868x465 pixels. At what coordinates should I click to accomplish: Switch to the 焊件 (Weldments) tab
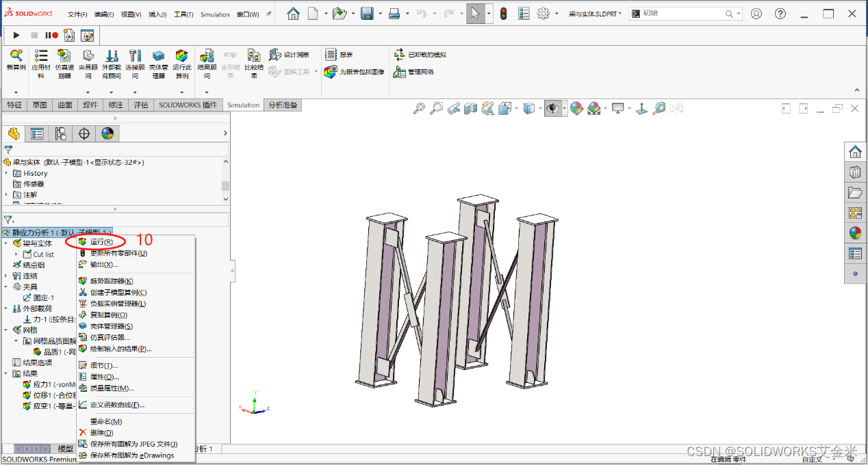pyautogui.click(x=90, y=105)
